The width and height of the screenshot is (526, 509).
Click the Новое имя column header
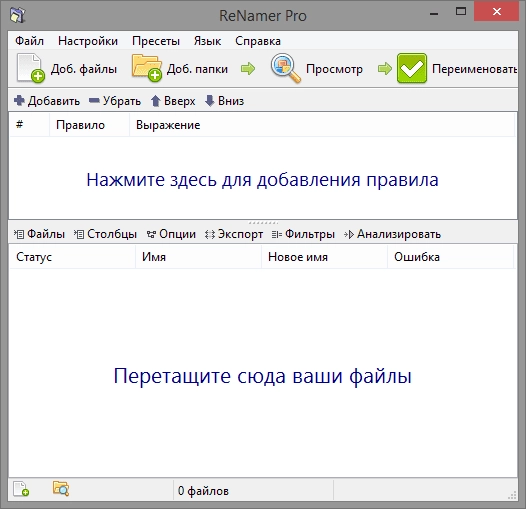[324, 257]
